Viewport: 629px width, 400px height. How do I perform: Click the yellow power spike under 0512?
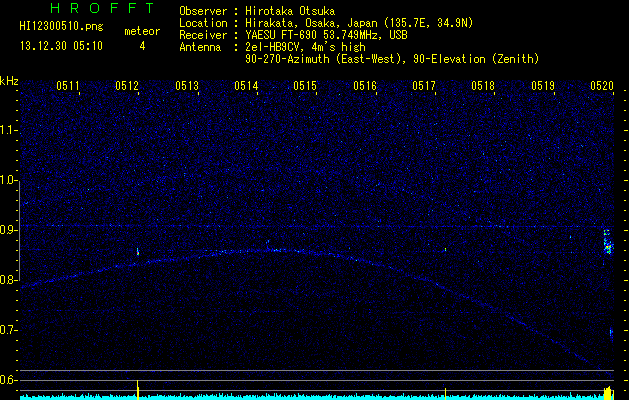138,390
